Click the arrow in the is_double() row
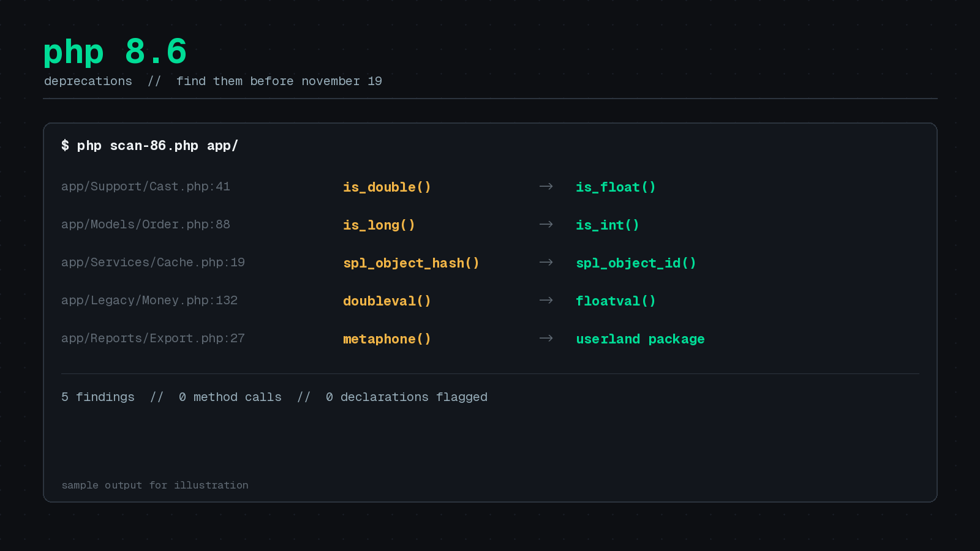 point(546,186)
